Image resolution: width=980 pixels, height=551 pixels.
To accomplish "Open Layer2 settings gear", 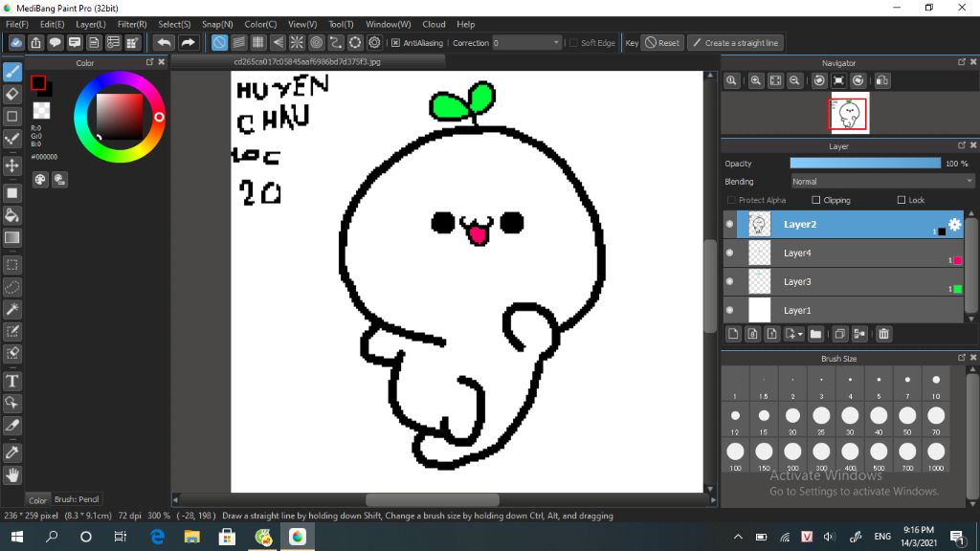I will [x=954, y=224].
